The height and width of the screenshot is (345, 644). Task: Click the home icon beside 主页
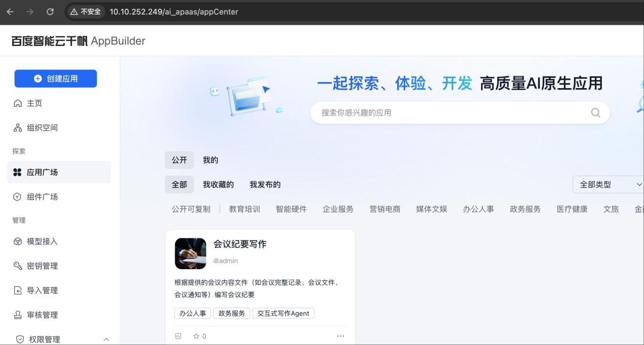[18, 103]
